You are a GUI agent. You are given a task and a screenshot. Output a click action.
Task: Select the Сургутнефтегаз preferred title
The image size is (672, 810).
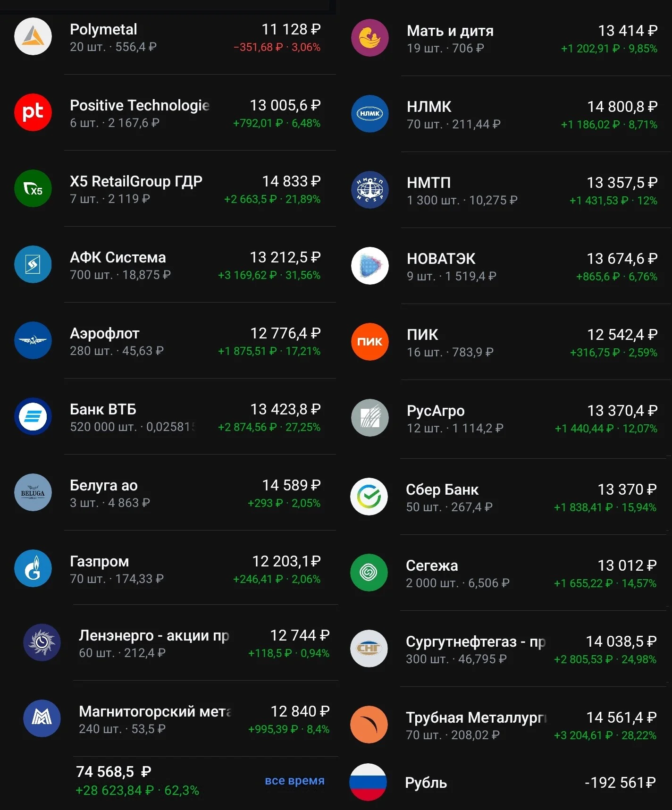pyautogui.click(x=476, y=641)
